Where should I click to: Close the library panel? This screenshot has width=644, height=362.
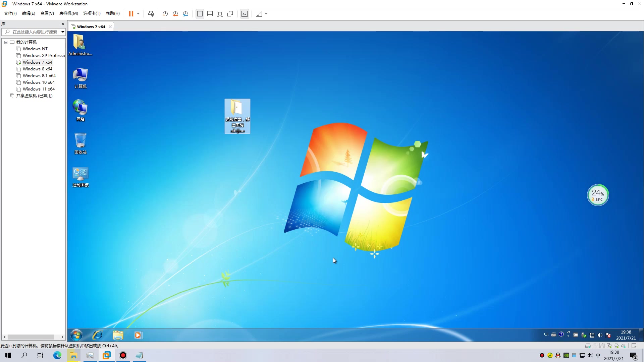pyautogui.click(x=62, y=24)
